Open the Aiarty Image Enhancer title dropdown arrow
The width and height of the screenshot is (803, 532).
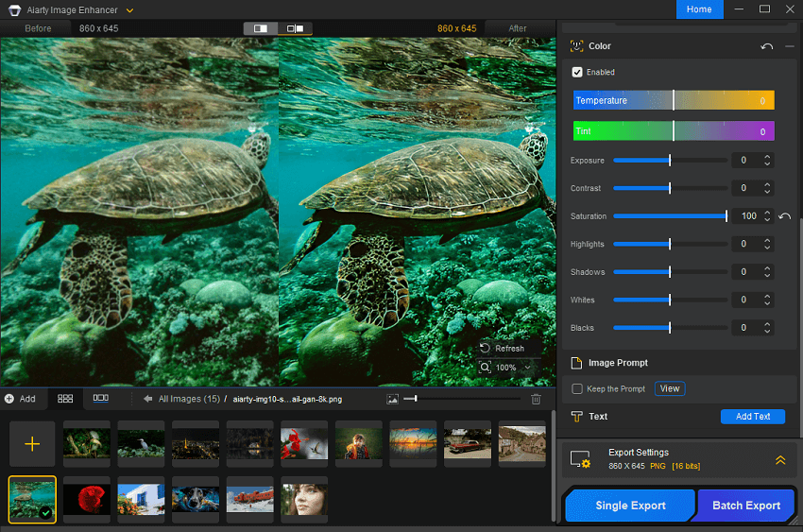130,10
